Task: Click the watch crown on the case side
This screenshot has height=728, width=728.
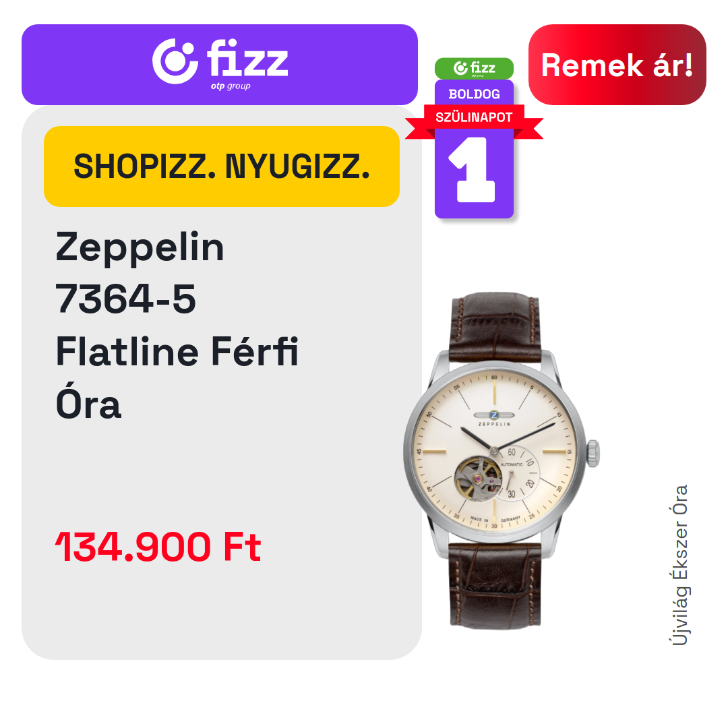Action: 593,454
